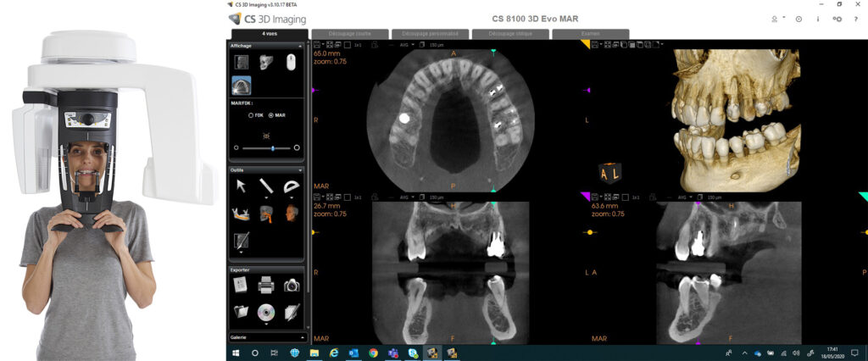Screen dimensions: 868x361
Task: Open settings gears icon in title bar
Action: click(837, 19)
